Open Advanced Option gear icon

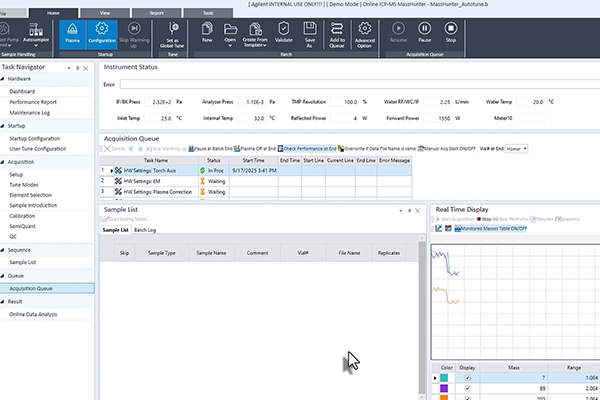click(364, 34)
